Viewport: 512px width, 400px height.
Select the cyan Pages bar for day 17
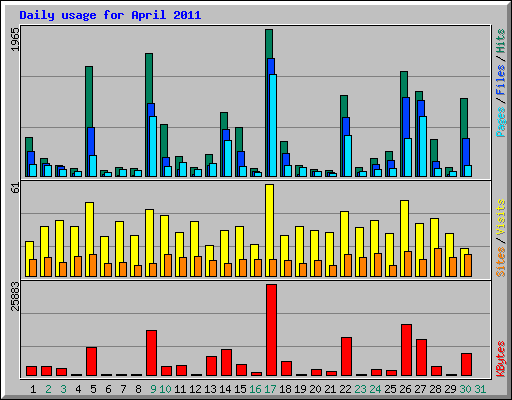coord(273,125)
